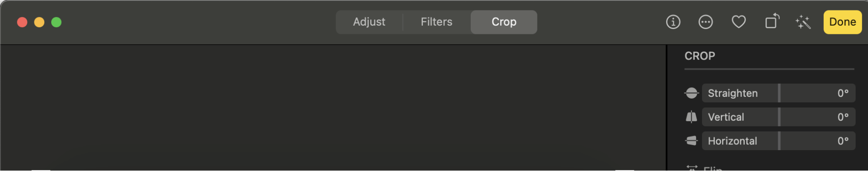Click on the Vertical slider bar
Screen dimensions: 868x171
pos(779,117)
